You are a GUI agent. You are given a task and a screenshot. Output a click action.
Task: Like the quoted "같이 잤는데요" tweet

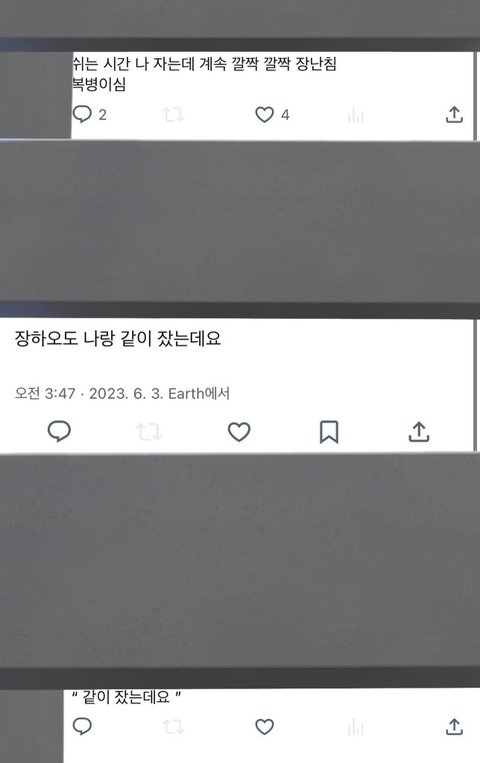pos(264,727)
